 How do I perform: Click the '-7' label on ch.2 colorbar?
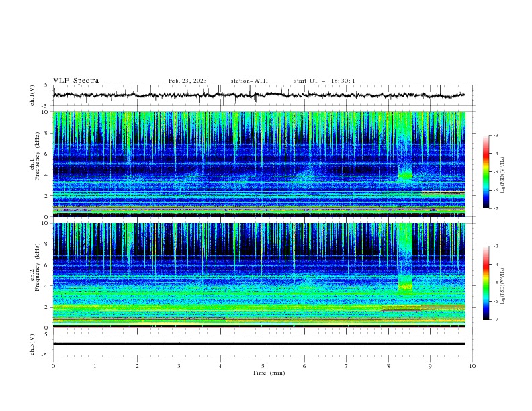point(495,320)
